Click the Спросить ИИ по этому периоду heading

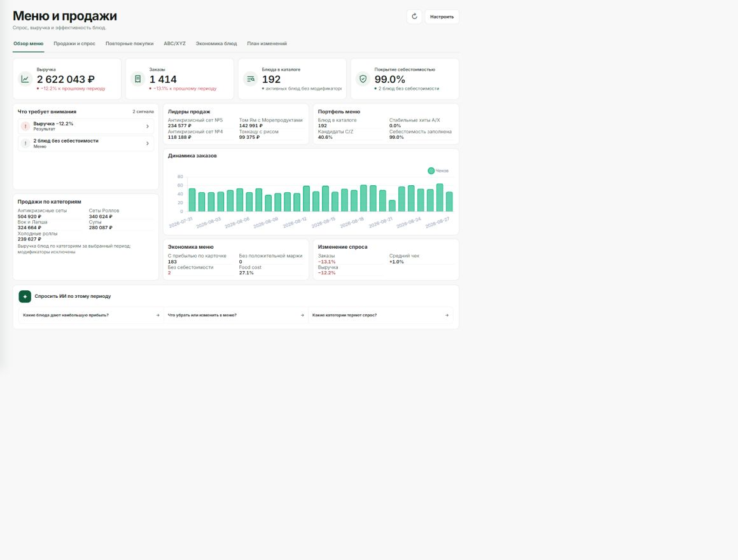pos(73,297)
